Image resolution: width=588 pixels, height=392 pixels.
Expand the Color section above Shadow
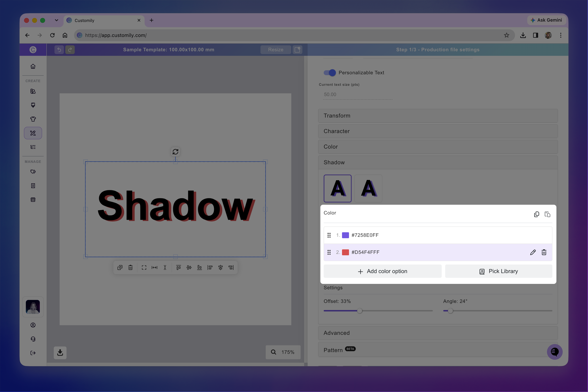(438, 147)
